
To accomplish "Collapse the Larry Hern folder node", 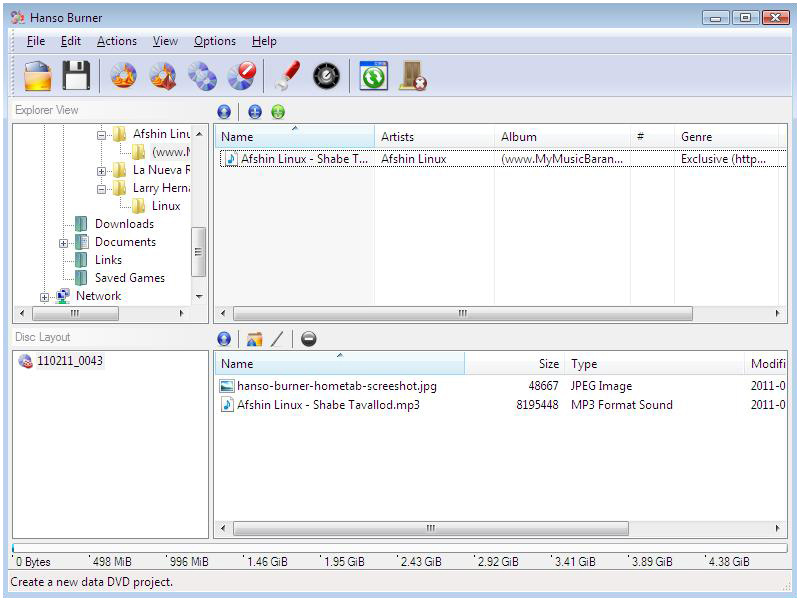I will [x=102, y=189].
